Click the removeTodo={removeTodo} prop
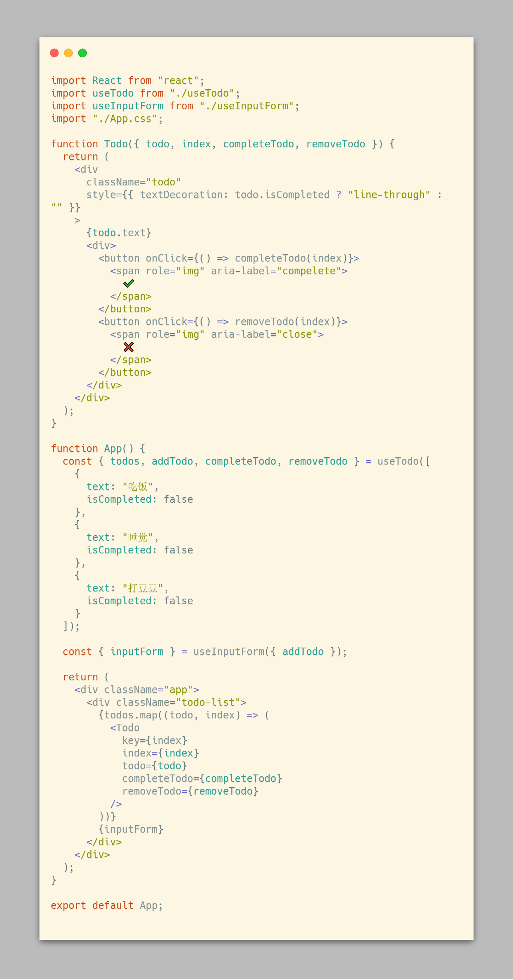The width and height of the screenshot is (513, 980). pyautogui.click(x=190, y=791)
